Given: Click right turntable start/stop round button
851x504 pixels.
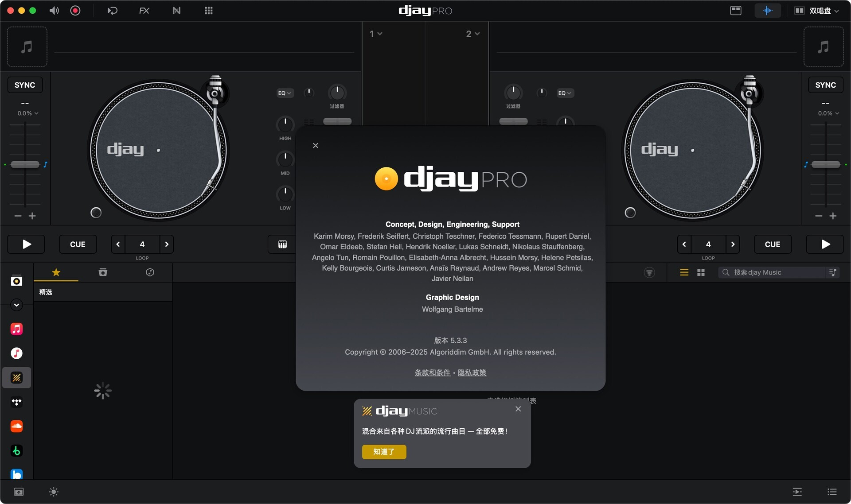Looking at the screenshot, I should 630,213.
